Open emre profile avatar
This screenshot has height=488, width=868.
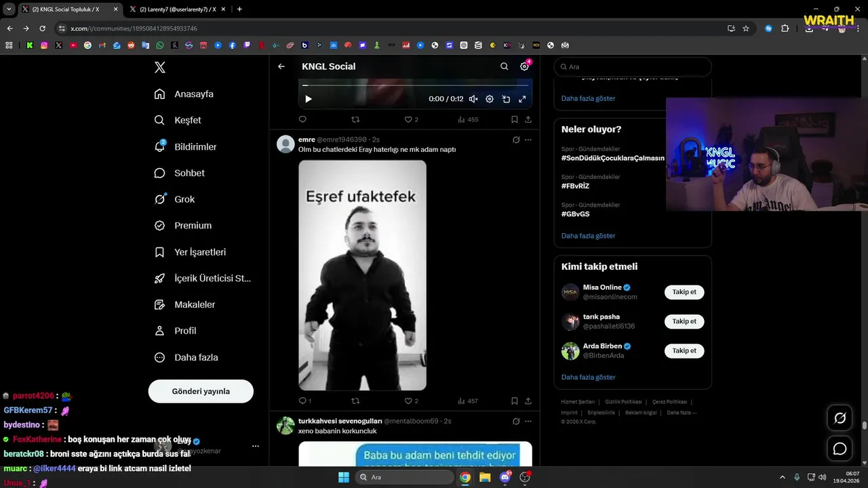coord(286,144)
